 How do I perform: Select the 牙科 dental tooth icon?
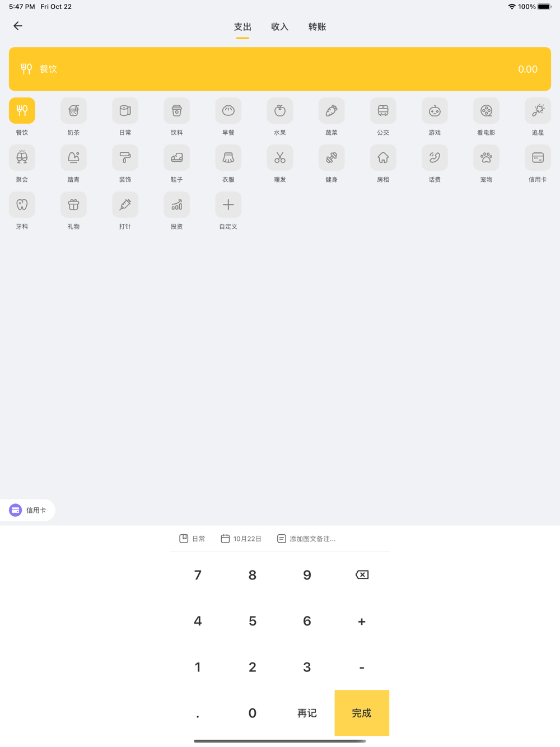tap(22, 205)
